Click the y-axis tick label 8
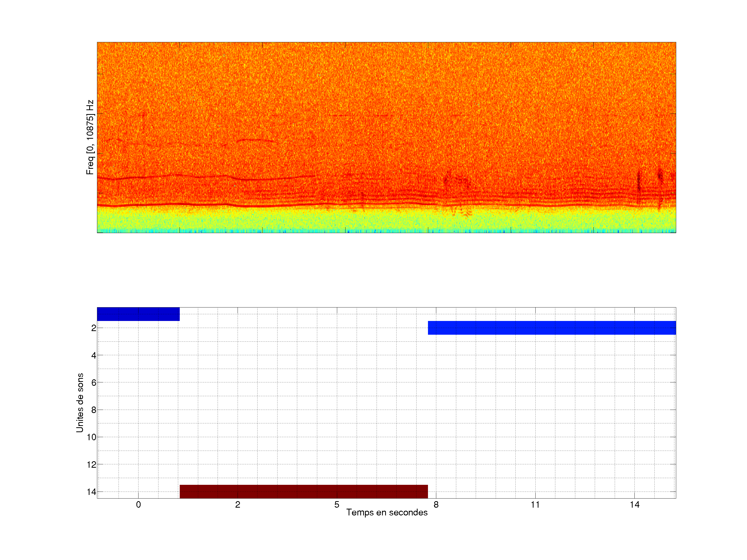Viewport: 747px width, 560px height. click(x=94, y=410)
